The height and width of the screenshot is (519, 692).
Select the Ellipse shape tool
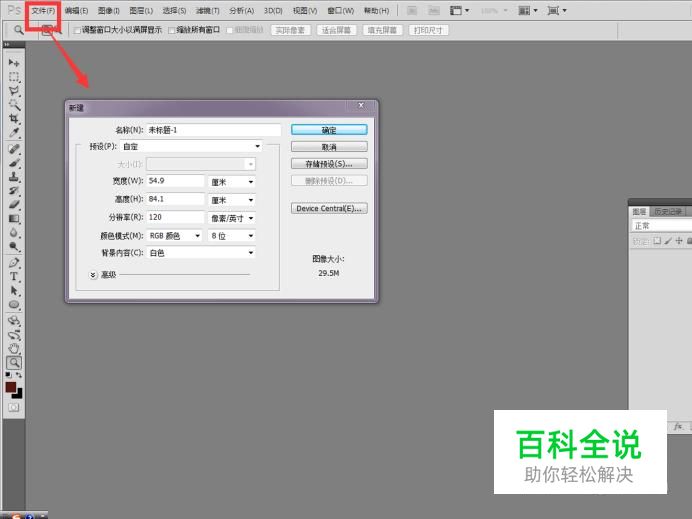14,305
